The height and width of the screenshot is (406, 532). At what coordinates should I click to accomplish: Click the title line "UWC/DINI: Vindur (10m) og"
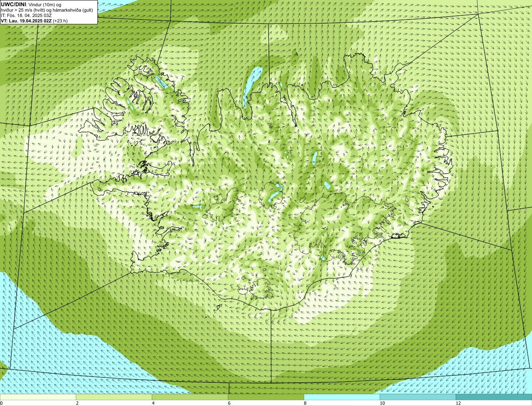point(31,4)
